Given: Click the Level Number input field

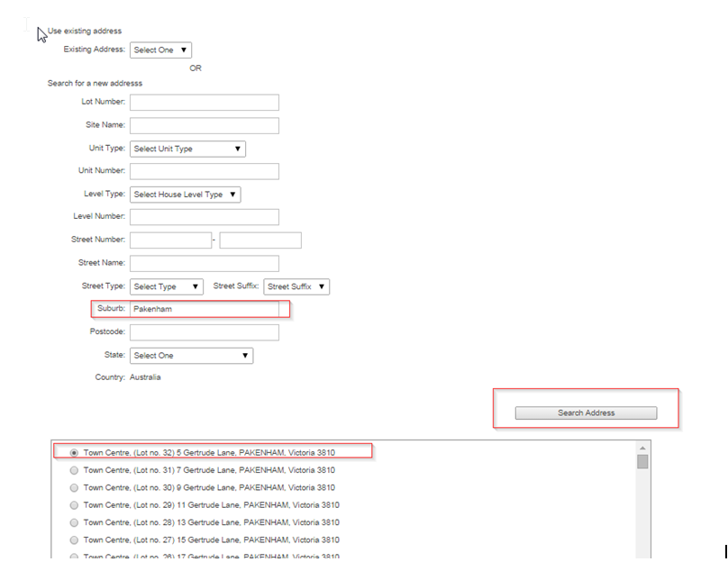Looking at the screenshot, I should [204, 217].
